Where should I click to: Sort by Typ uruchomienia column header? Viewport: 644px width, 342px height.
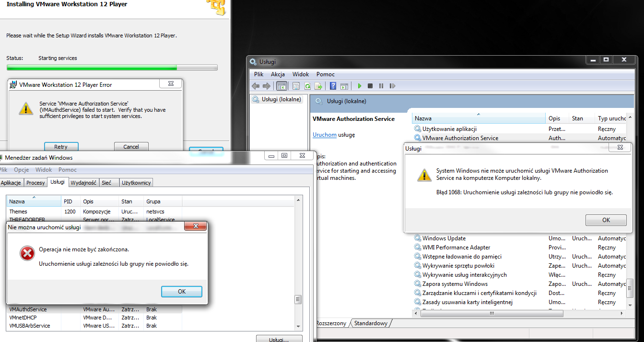[x=611, y=118]
